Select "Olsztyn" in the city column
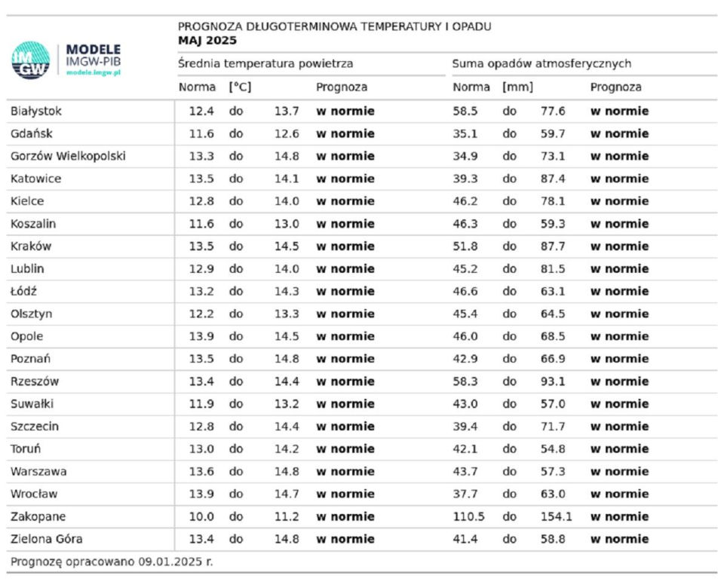The width and height of the screenshot is (724, 588). (x=32, y=314)
